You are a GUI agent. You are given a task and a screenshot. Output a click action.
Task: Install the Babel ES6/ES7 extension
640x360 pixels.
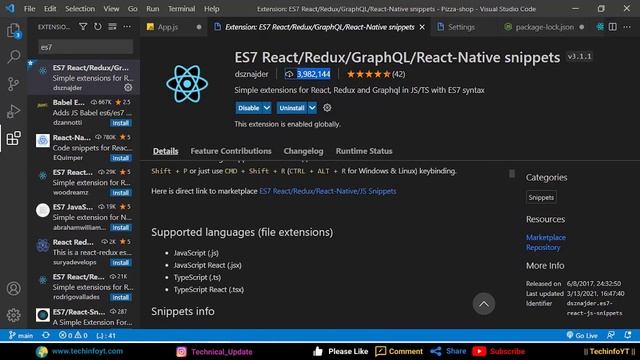pos(120,123)
